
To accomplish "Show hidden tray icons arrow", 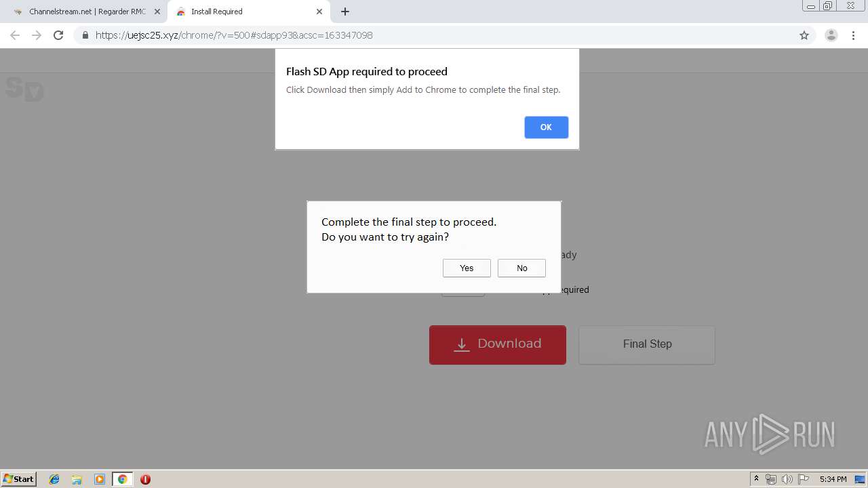I will point(756,479).
